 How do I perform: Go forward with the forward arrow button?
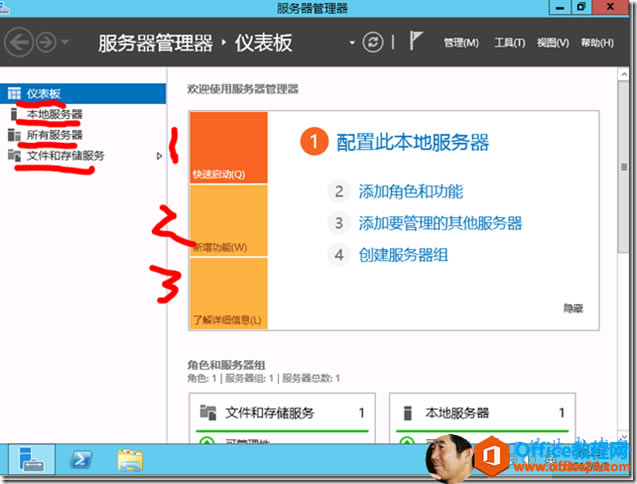point(46,42)
